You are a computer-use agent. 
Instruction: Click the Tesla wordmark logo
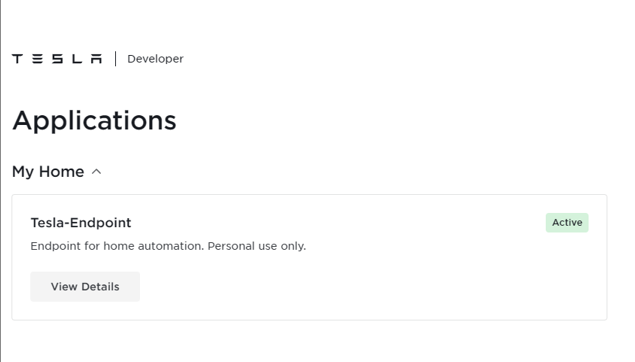(x=57, y=59)
